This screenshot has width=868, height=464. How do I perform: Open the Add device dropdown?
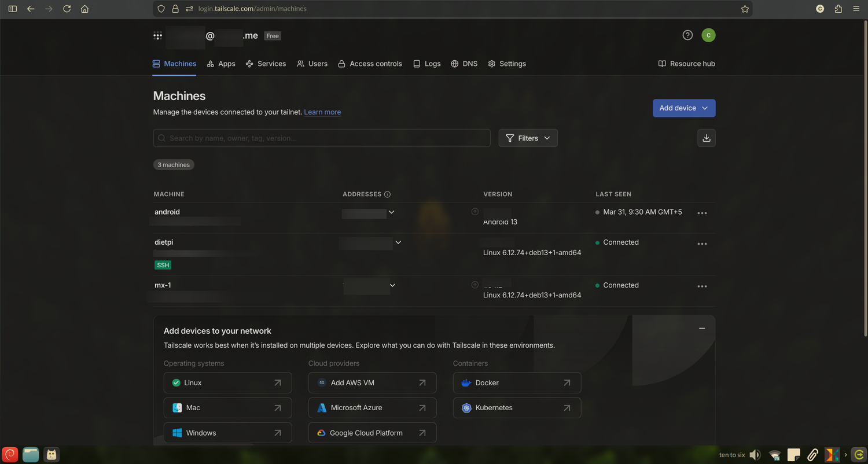click(684, 108)
